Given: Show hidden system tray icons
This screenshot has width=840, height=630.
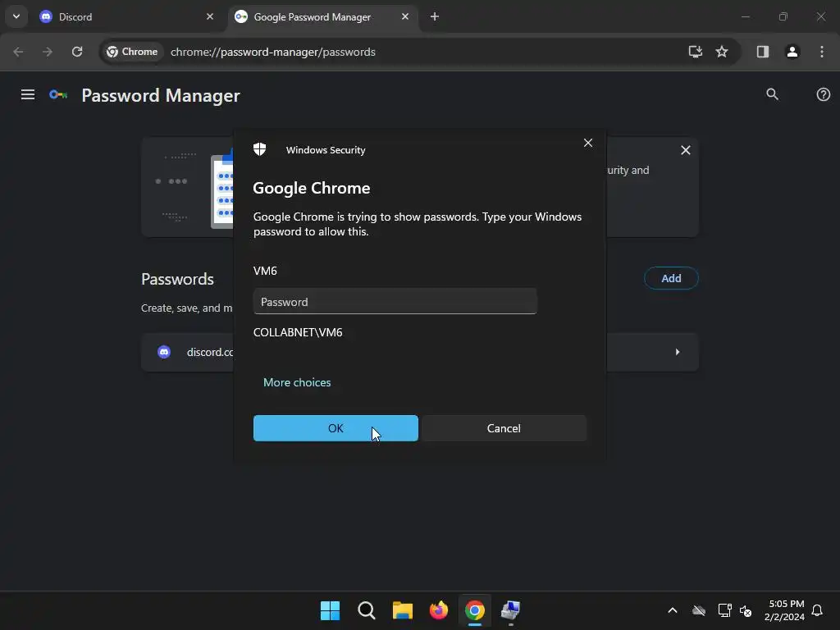Looking at the screenshot, I should click(673, 610).
